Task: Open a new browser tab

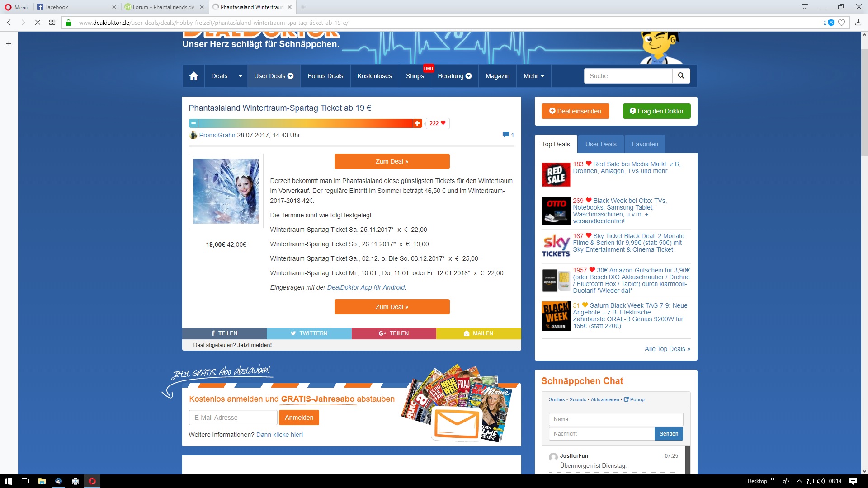Action: pyautogui.click(x=303, y=7)
